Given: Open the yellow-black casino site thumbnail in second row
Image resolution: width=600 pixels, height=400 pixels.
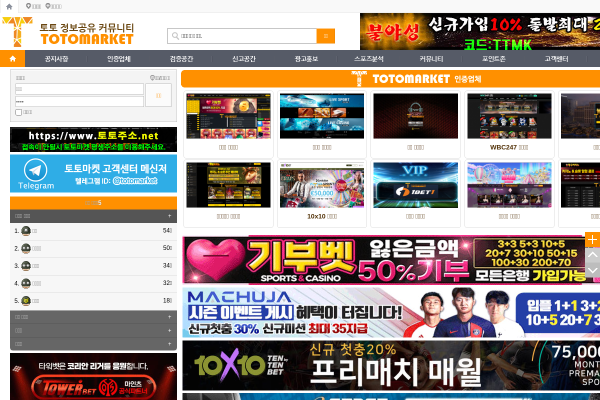Looking at the screenshot, I should click(228, 185).
